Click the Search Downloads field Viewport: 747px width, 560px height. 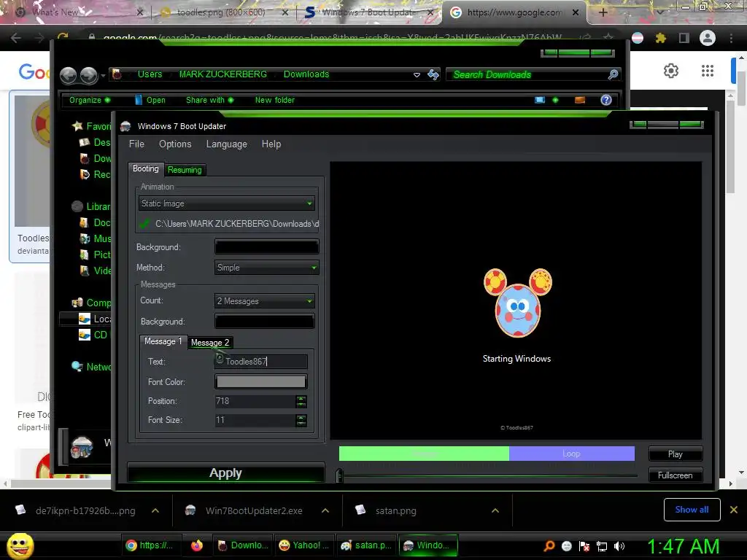[x=527, y=74]
